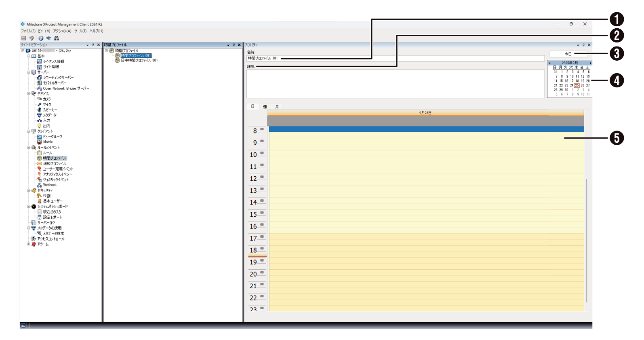644x340 pixels.
Task: Open the プロパティ panel dropdown arrow
Action: pyautogui.click(x=578, y=45)
